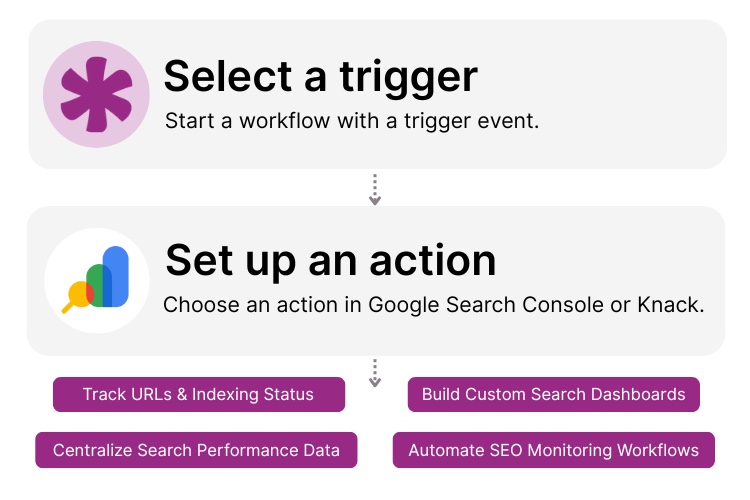Click the dotted arrow below the action card
This screenshot has width=750, height=500.
click(x=375, y=373)
